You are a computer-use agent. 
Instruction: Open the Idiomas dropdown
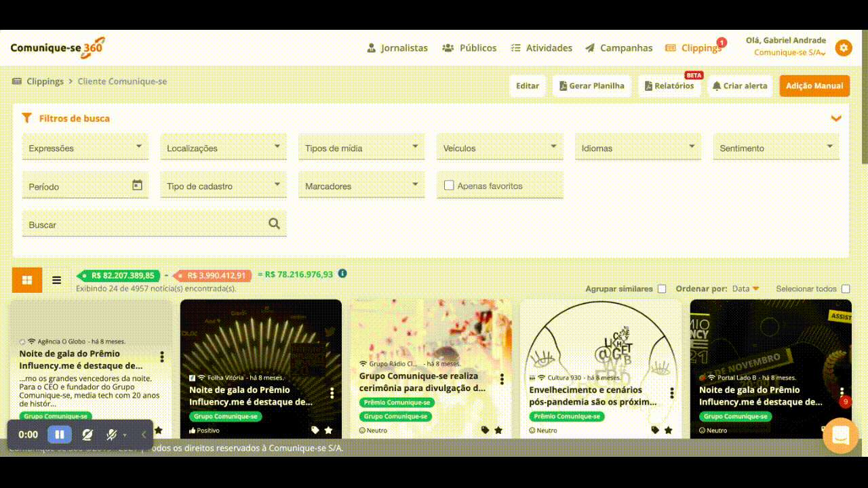[x=638, y=147]
